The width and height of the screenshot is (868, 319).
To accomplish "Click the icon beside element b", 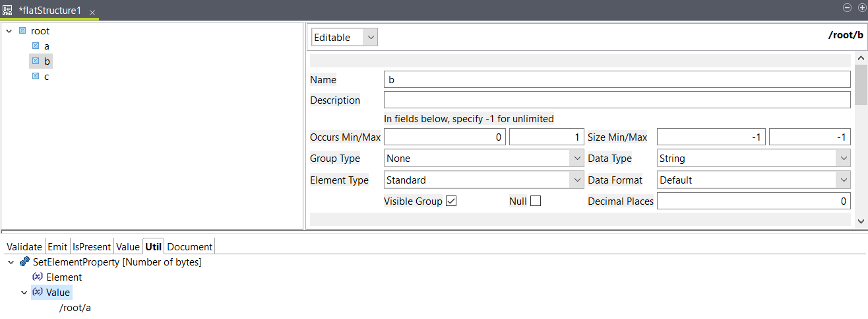I will point(36,61).
